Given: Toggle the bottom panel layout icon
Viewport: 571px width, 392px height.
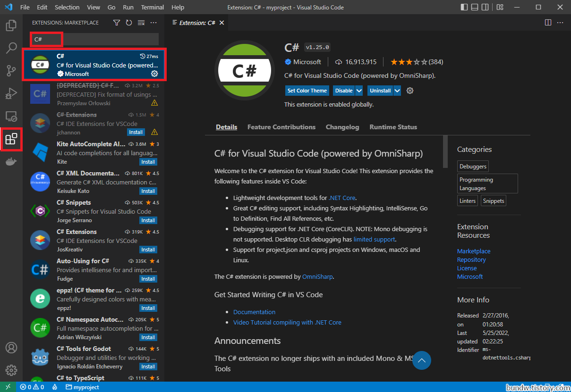Looking at the screenshot, I should click(x=475, y=8).
